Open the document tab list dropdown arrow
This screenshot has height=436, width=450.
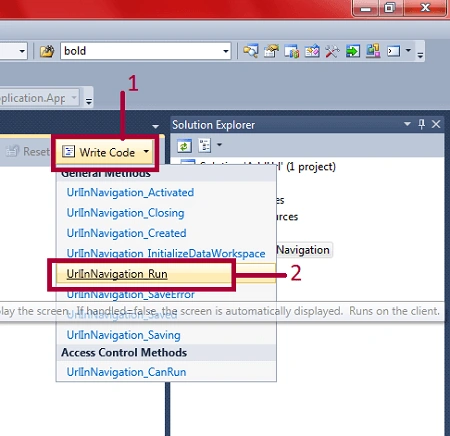(x=155, y=126)
